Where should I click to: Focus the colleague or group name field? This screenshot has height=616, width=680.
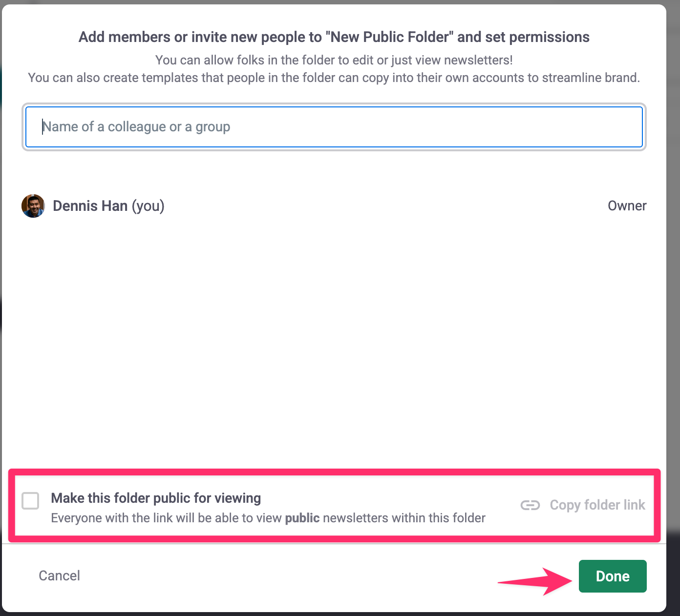tap(334, 127)
